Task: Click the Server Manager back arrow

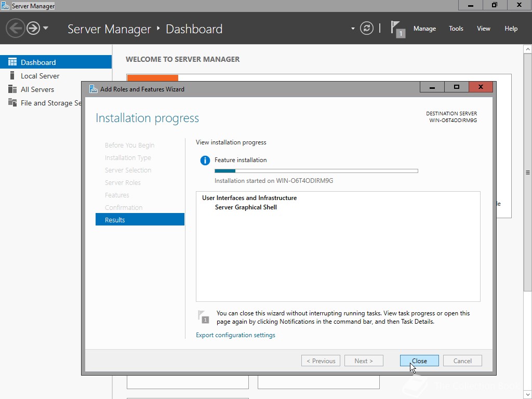Action: point(15,28)
